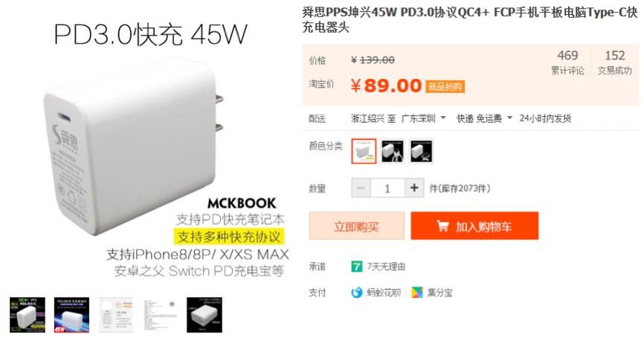Open the 469 累计评论 reviews link
Viewport: 644px width, 341px height.
pos(567,63)
